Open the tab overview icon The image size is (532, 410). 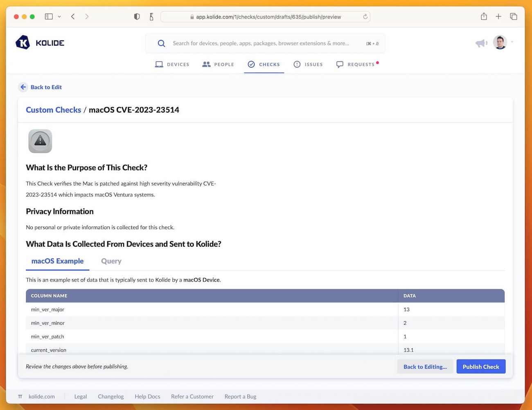point(514,16)
